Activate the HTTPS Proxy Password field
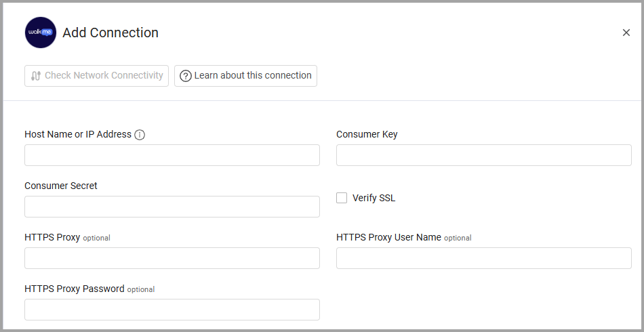Viewport: 644px width, 332px height. coord(172,310)
